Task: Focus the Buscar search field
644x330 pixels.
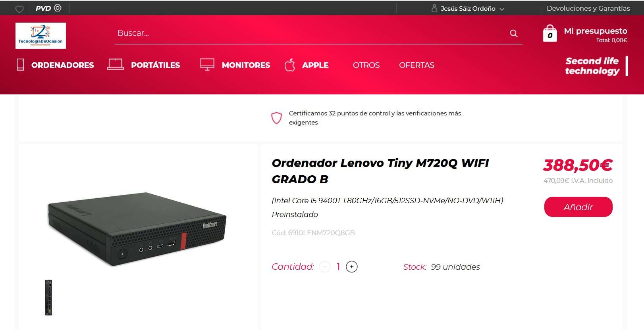Action: (x=312, y=33)
